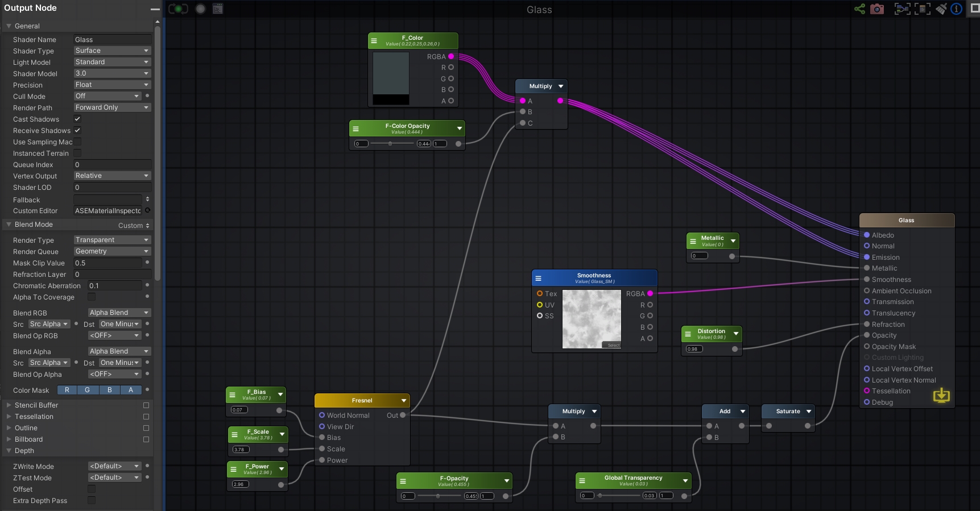Expand the Stencil Buffer section
The image size is (980, 511).
[36, 405]
